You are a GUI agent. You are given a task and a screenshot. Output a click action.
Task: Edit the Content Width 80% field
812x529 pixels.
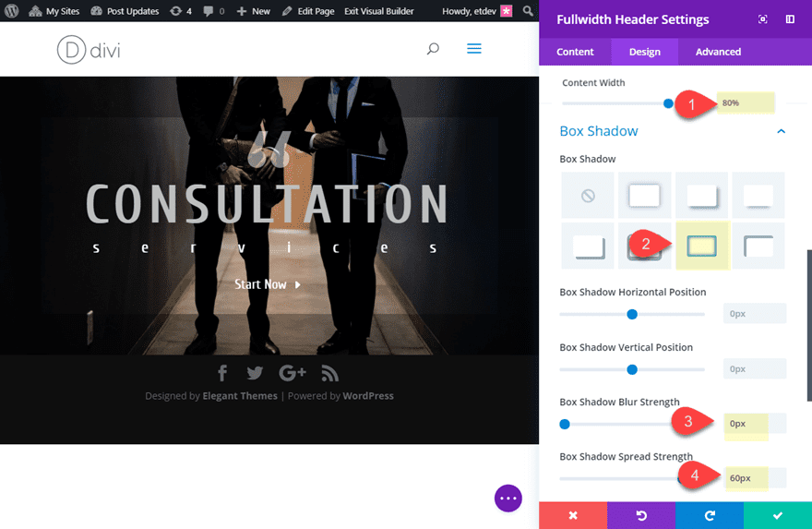[746, 102]
